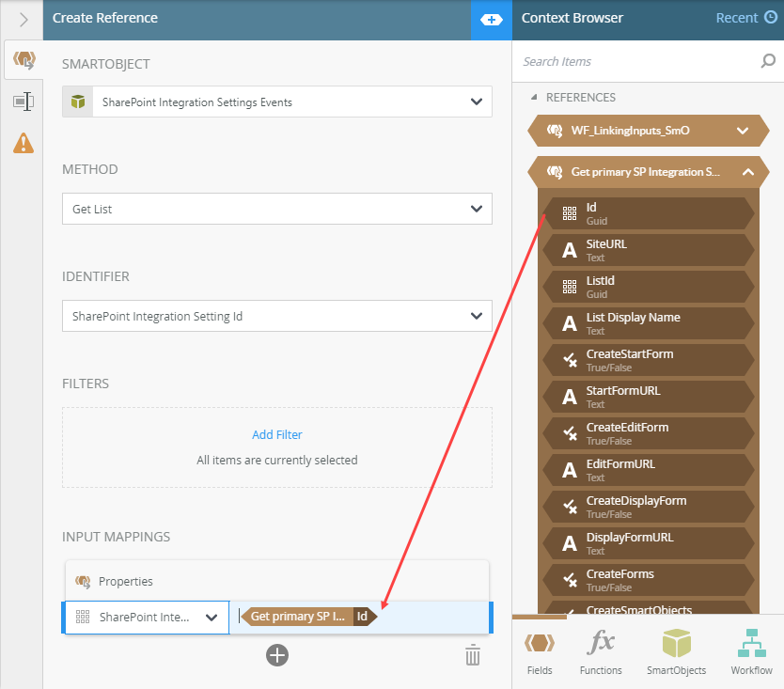Click empty area of the input mapping value field
Viewport: 784px width, 689px height.
[x=432, y=618]
